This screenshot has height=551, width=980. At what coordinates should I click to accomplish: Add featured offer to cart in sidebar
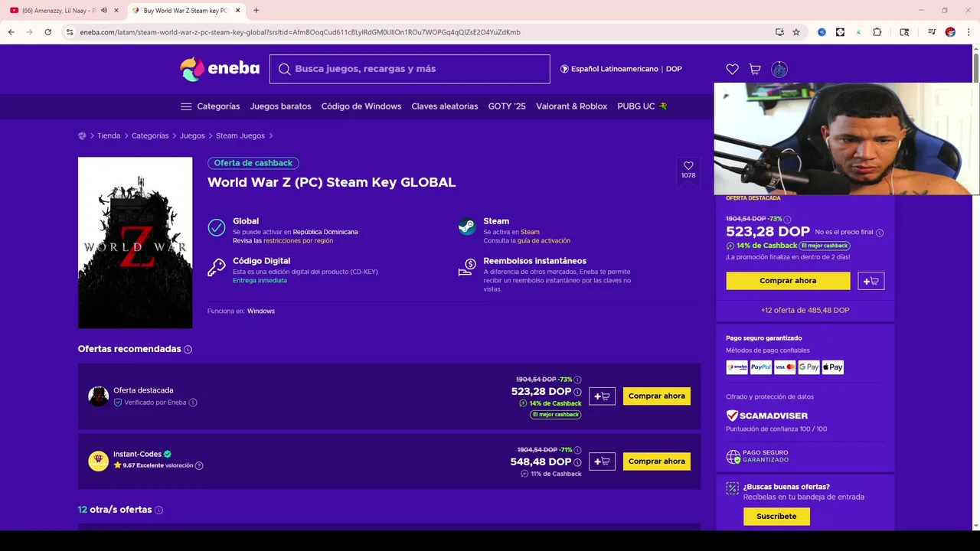tap(871, 281)
